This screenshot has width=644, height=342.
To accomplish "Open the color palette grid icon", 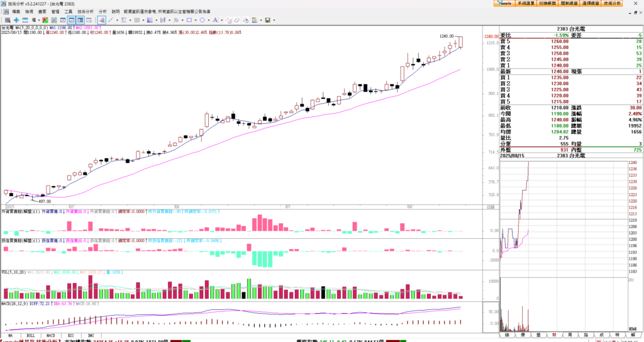I will point(254,19).
